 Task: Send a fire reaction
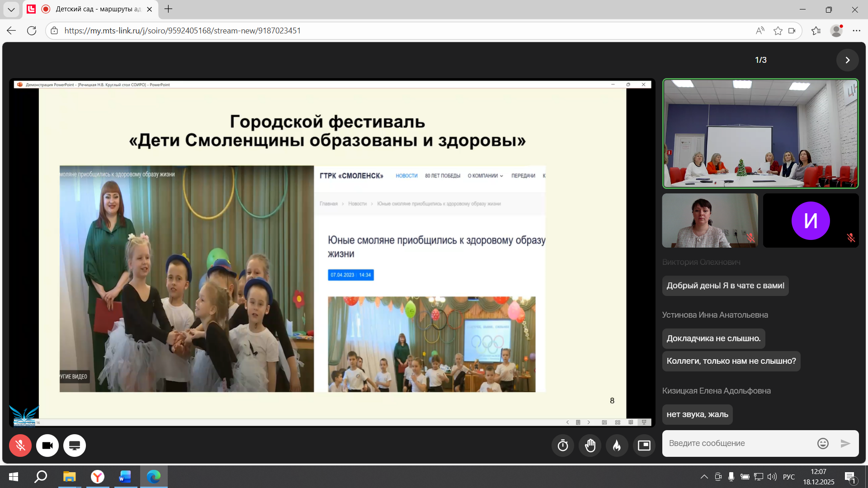pos(617,446)
